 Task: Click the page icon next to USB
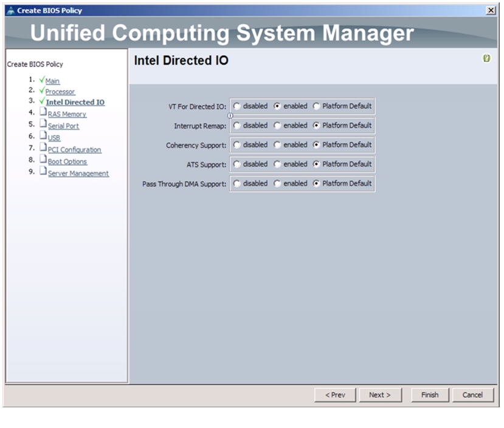pyautogui.click(x=43, y=136)
